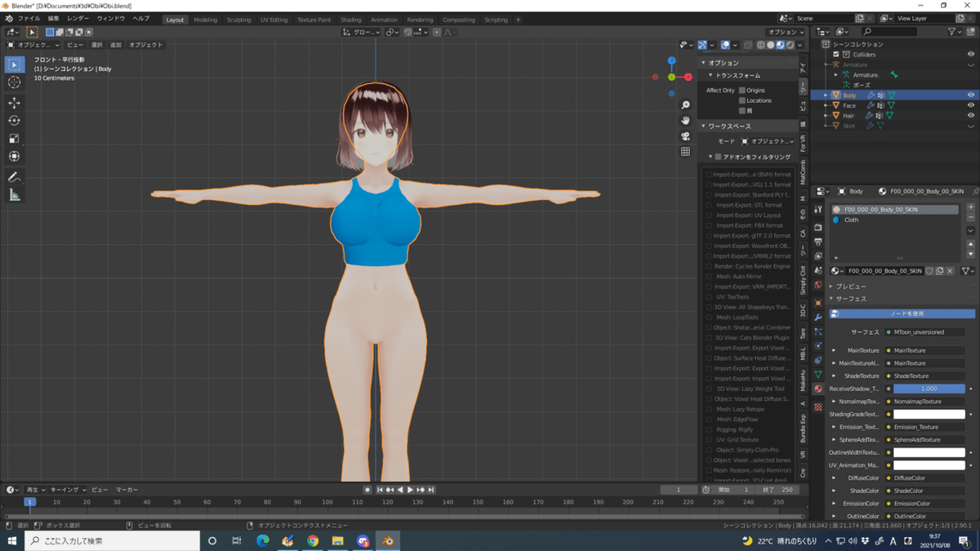Open the オプション popover in the viewport header
The height and width of the screenshot is (551, 980).
click(x=784, y=32)
